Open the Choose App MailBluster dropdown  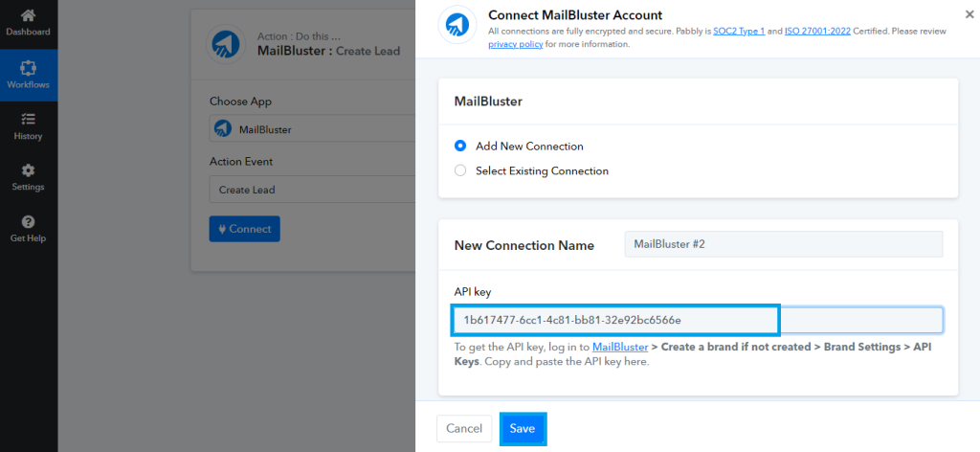click(x=313, y=128)
